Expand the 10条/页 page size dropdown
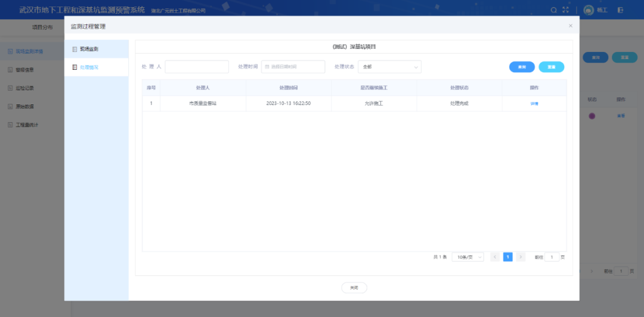 pos(467,257)
